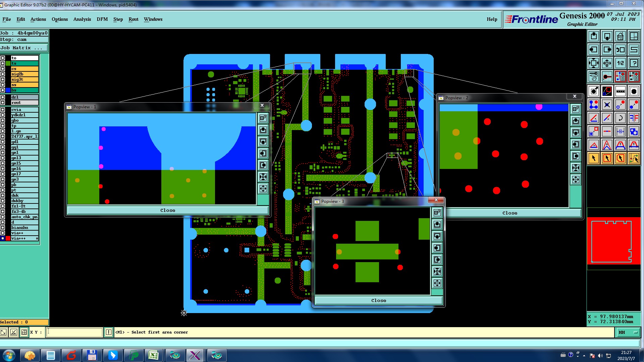644x362 pixels.
Task: Select the rotate feature arrow tool
Action: 620,118
